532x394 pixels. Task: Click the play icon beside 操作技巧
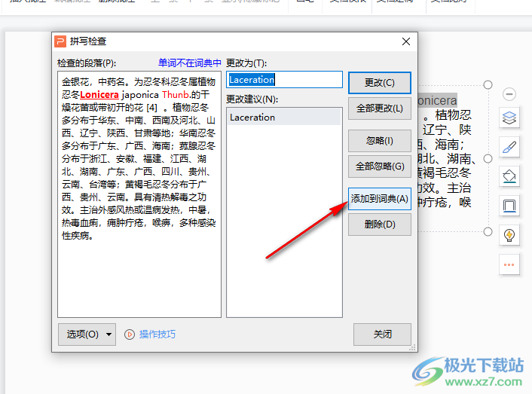pyautogui.click(x=130, y=334)
